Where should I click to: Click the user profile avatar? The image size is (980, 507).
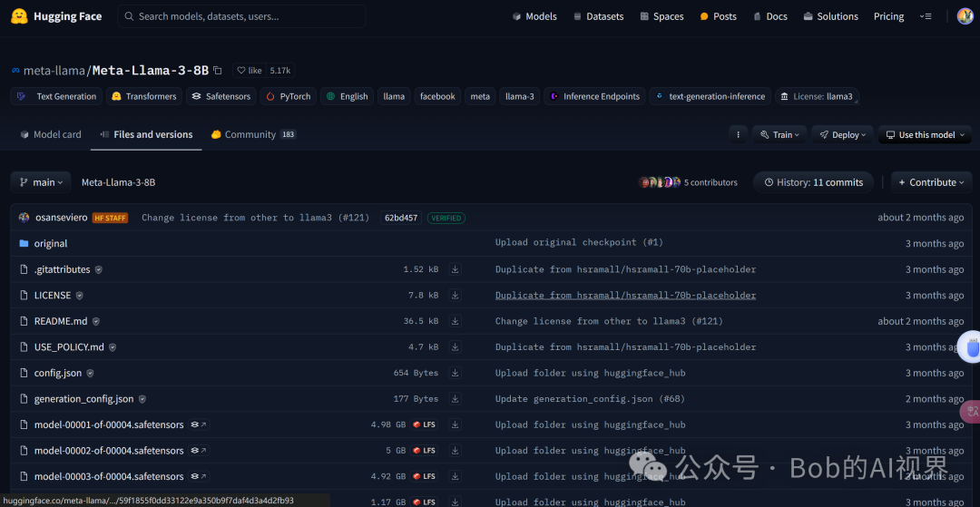[965, 16]
